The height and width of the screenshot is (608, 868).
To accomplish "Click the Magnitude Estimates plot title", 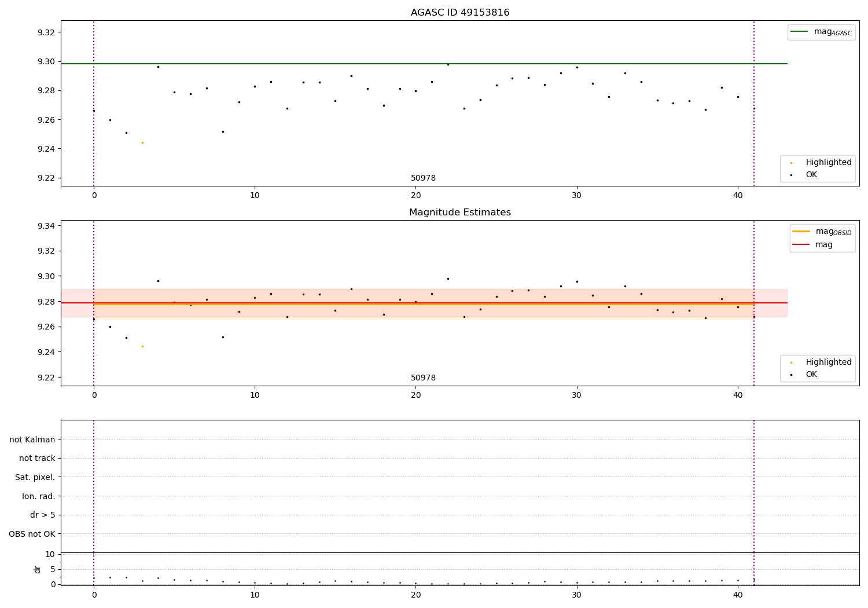I will click(460, 212).
